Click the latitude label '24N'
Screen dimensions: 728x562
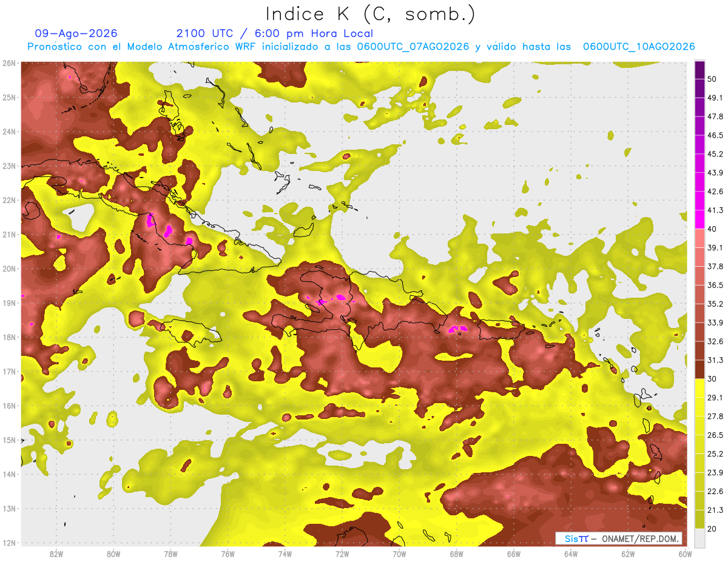click(9, 132)
